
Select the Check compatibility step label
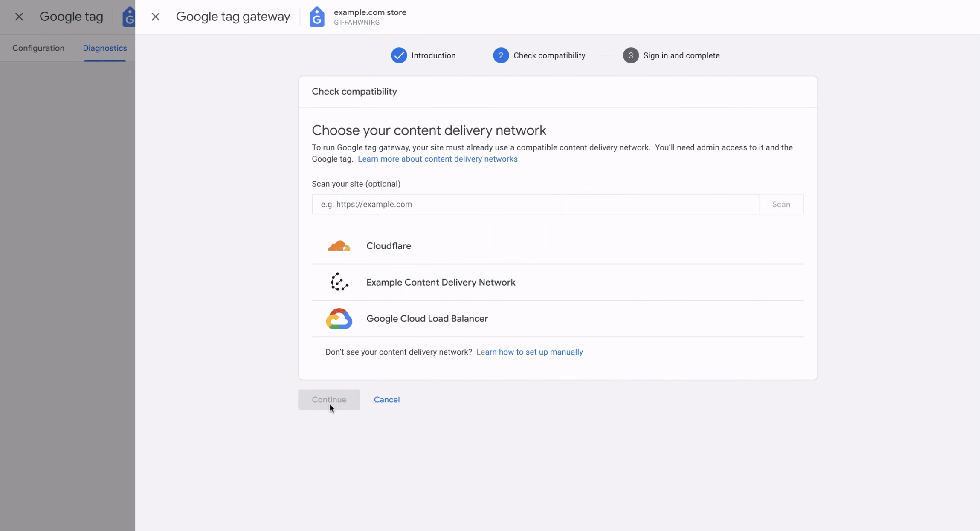[x=549, y=55]
